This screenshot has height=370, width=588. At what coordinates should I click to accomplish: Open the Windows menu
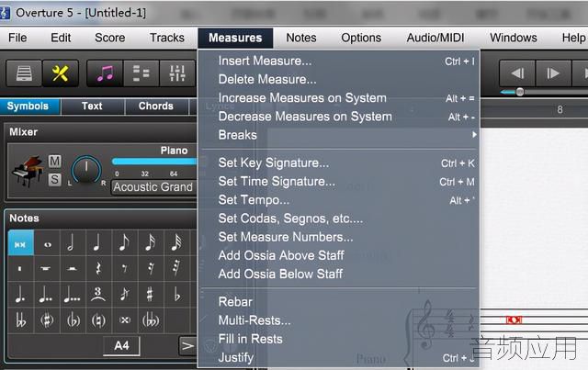pos(514,38)
